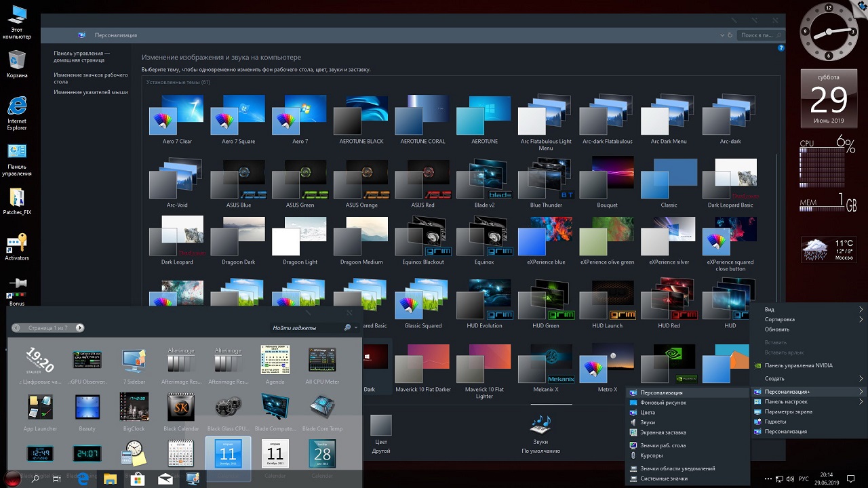868x488 pixels.
Task: Open the Изменение указателей мыши link
Action: (x=91, y=92)
